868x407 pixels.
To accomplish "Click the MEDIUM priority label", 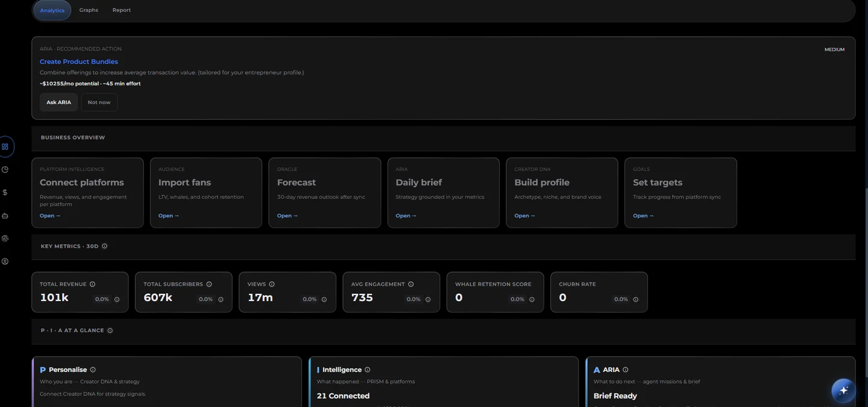I will point(834,49).
